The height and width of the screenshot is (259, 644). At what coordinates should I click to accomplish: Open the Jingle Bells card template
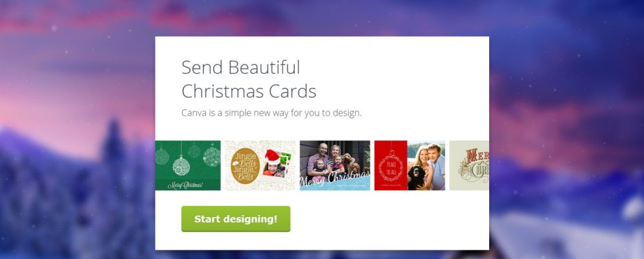(x=260, y=165)
